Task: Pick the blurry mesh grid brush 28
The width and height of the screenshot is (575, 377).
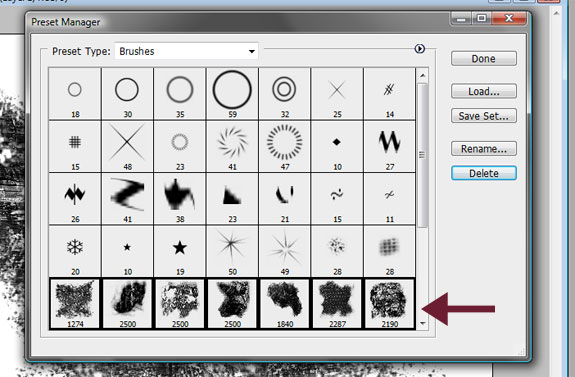Action: click(389, 251)
